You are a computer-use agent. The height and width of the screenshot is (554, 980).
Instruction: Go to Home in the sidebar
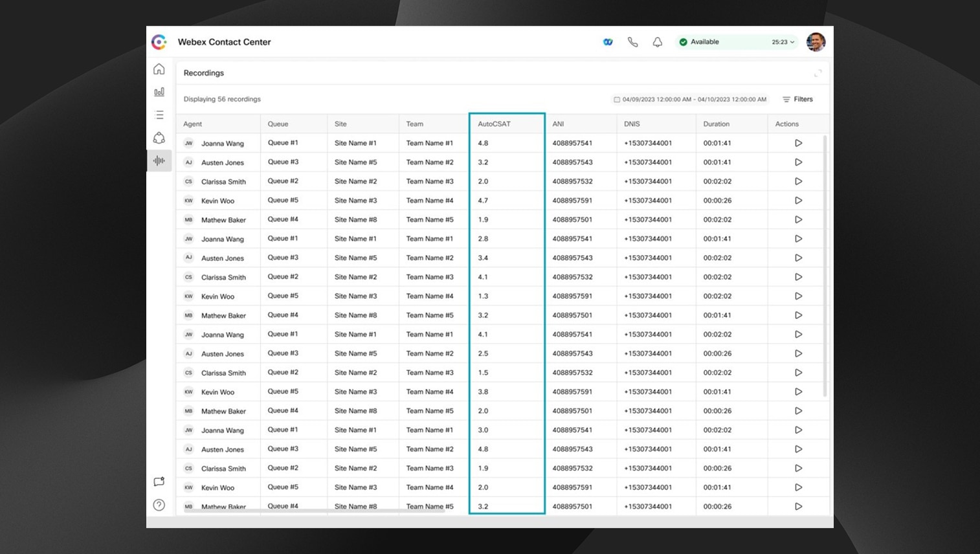159,69
